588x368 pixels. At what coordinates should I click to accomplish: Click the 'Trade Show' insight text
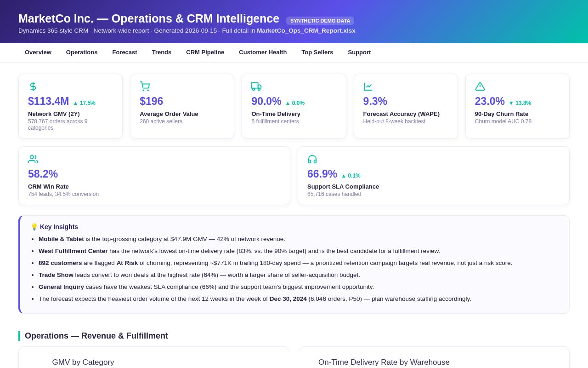tap(56, 275)
